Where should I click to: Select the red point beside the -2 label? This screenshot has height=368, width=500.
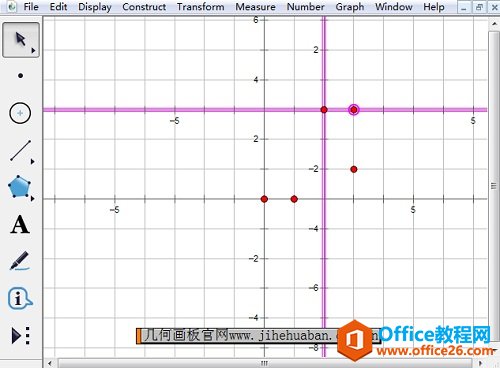[354, 169]
